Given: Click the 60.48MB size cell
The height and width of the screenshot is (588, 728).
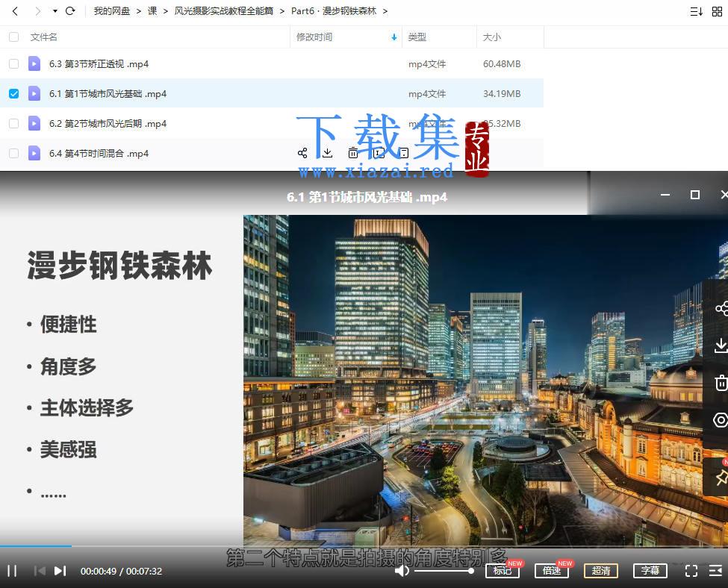Looking at the screenshot, I should click(x=502, y=64).
